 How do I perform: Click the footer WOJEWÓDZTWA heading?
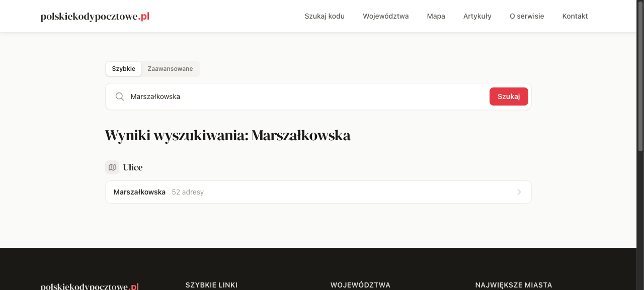pos(360,285)
